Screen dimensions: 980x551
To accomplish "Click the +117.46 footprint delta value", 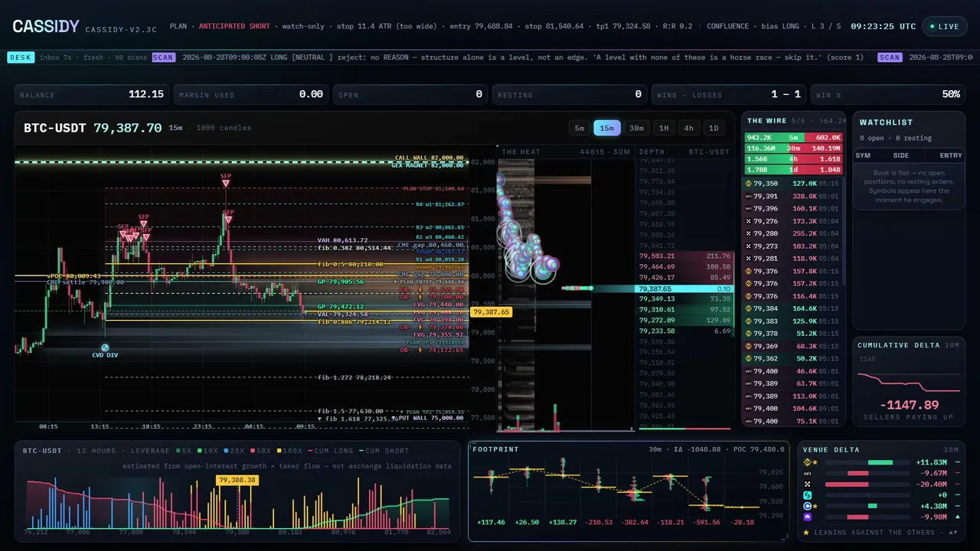I will [x=491, y=522].
